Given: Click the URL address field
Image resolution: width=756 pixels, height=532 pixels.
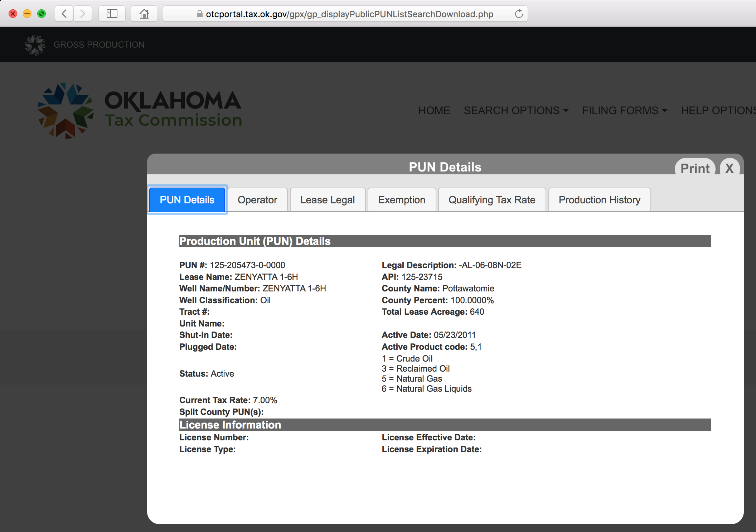Looking at the screenshot, I should point(345,14).
